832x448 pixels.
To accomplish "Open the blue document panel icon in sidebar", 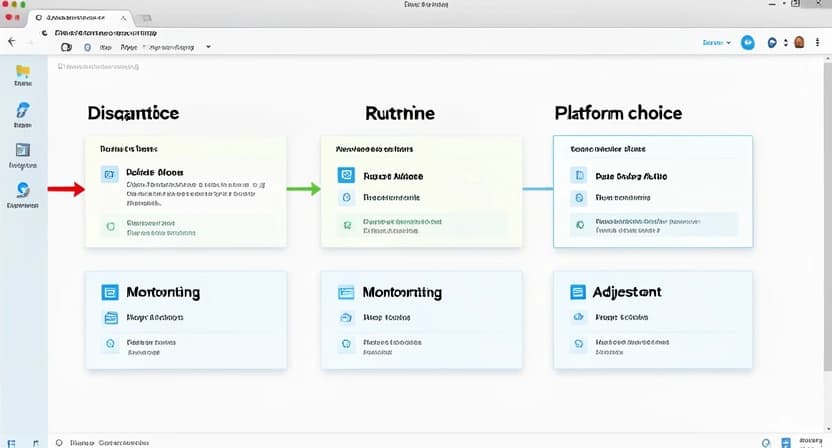I will click(22, 150).
